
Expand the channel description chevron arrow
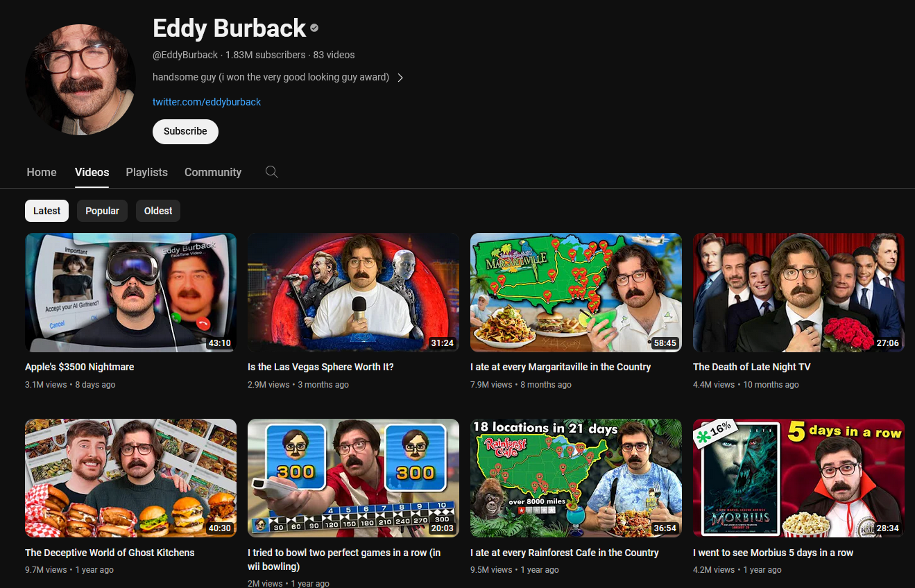(400, 78)
